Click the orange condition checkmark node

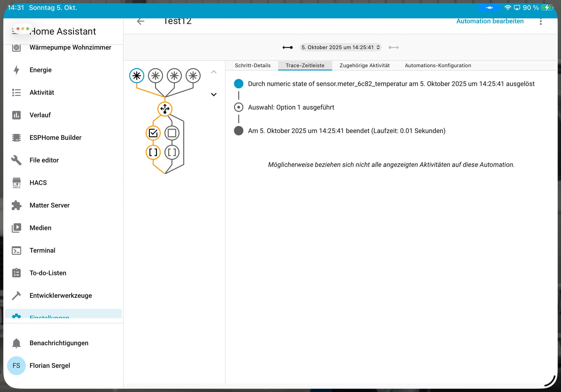pyautogui.click(x=153, y=133)
